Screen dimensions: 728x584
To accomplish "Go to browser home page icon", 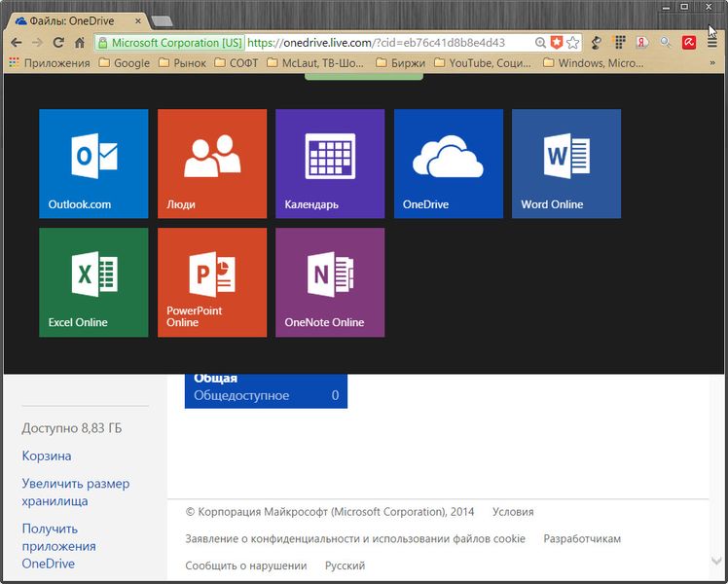I will click(x=80, y=43).
